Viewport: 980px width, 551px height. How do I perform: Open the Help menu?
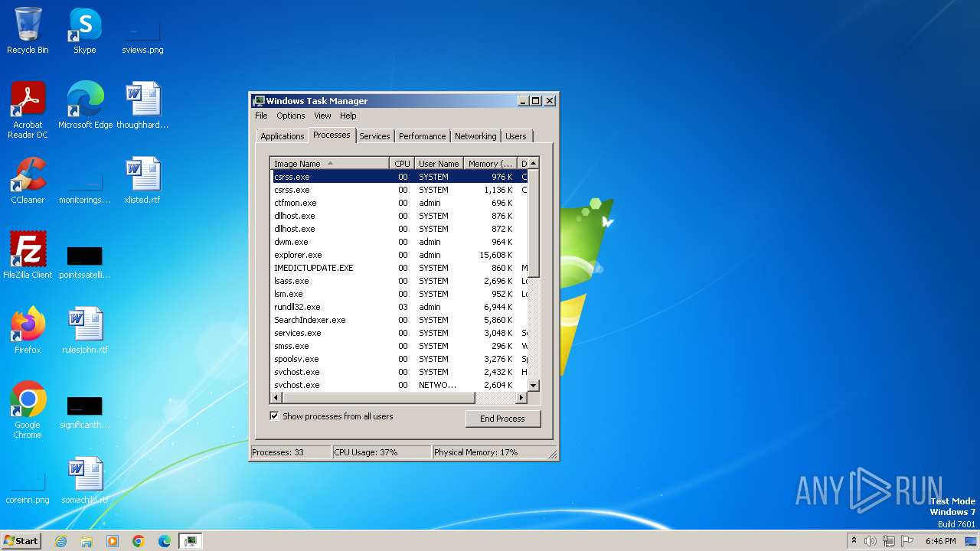348,116
